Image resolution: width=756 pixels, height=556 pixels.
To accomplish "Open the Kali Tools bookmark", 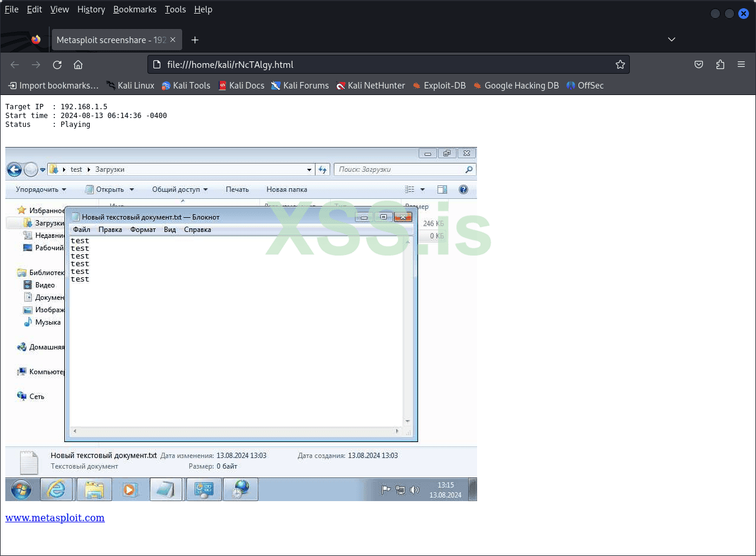I will click(x=186, y=86).
